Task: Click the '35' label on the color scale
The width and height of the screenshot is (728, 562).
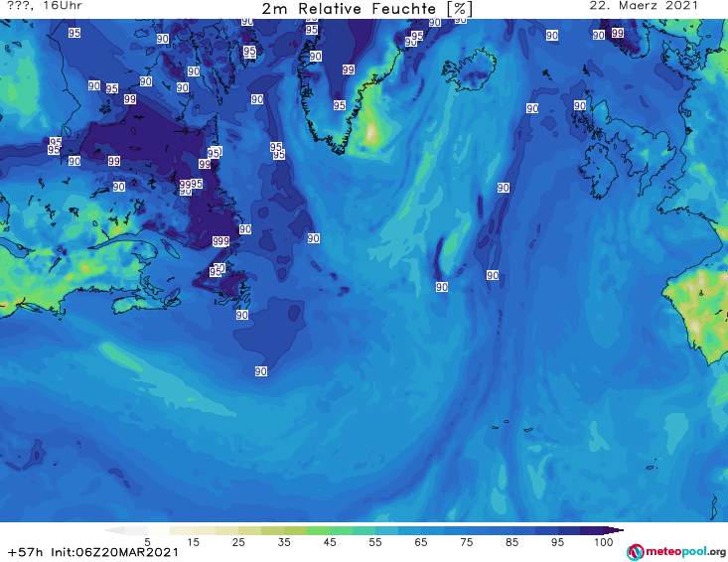Action: point(284,542)
